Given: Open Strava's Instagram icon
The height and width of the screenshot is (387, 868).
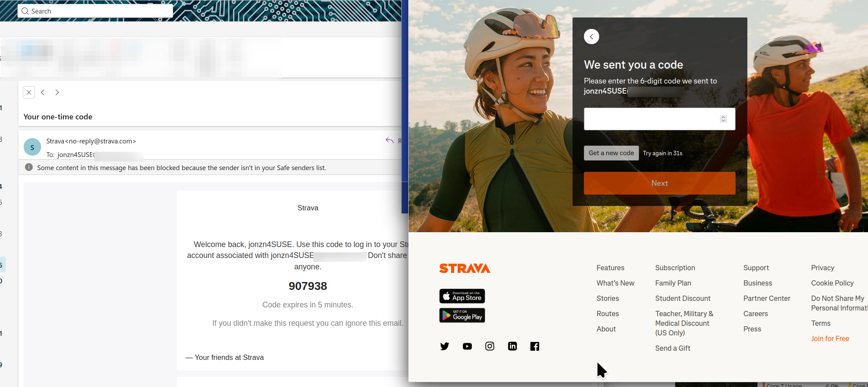Looking at the screenshot, I should [x=490, y=346].
